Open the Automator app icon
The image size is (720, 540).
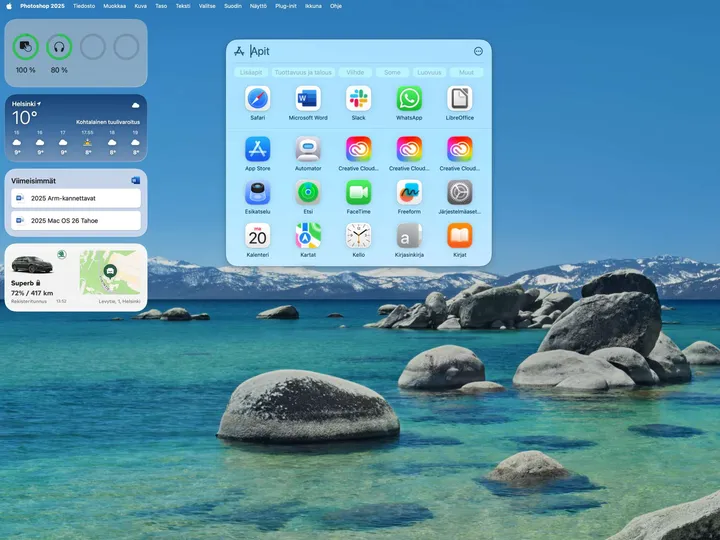308,150
